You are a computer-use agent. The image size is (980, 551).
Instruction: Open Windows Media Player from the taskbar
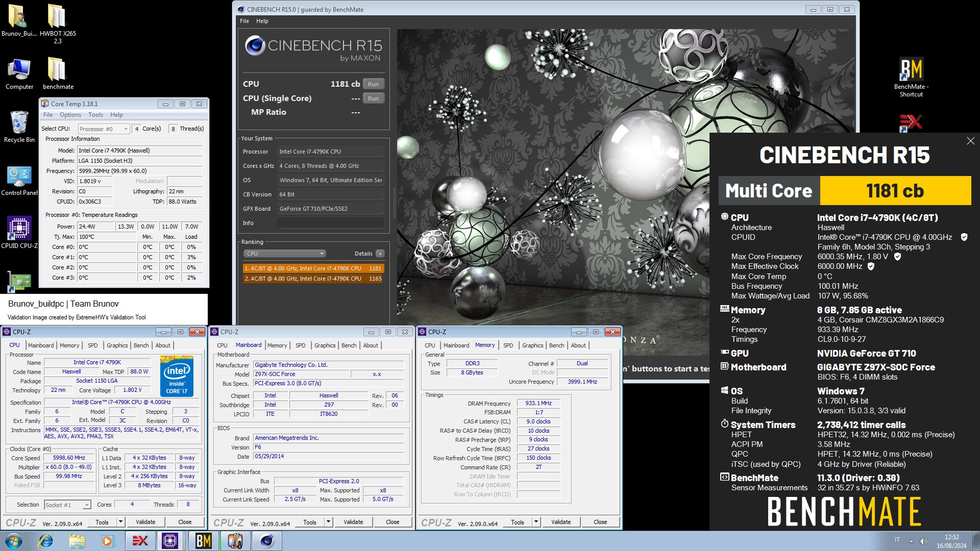tap(107, 541)
